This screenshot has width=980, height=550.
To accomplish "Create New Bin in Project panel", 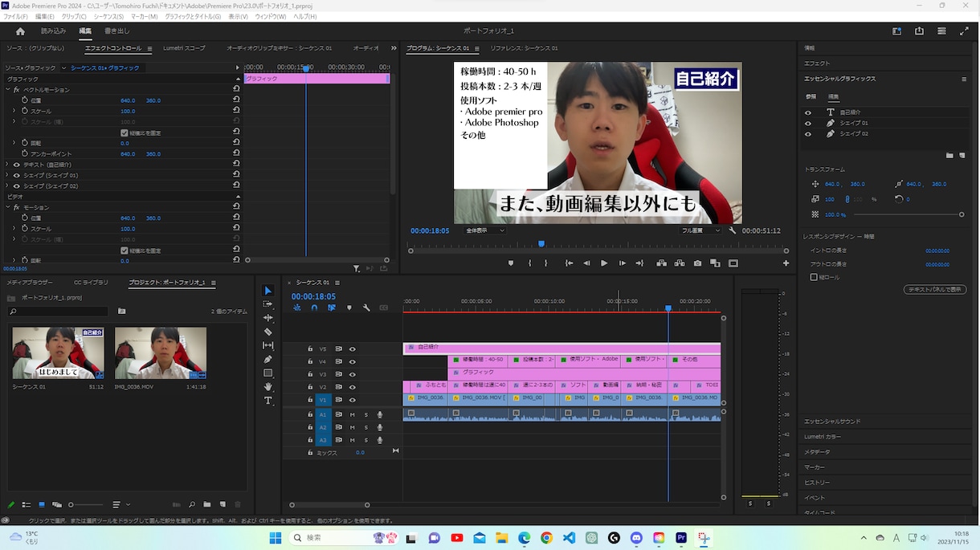I will click(x=206, y=505).
